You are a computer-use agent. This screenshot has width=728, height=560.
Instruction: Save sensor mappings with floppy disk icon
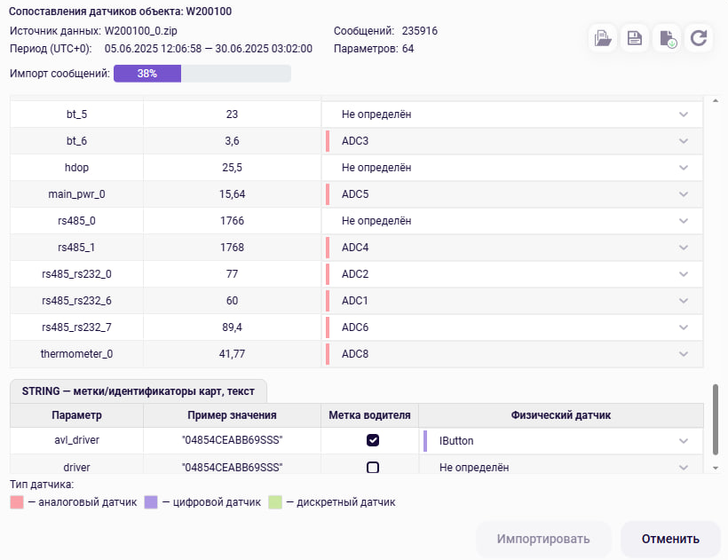[635, 38]
